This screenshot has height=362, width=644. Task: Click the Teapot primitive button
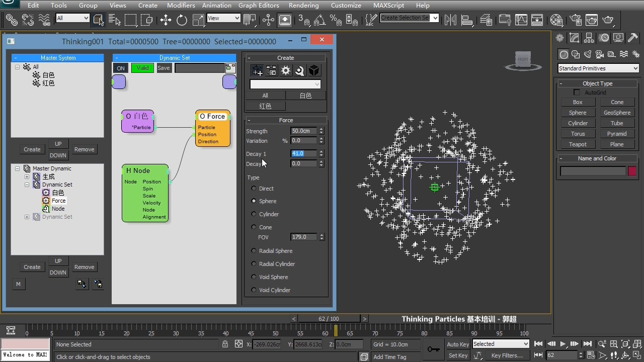coord(578,144)
